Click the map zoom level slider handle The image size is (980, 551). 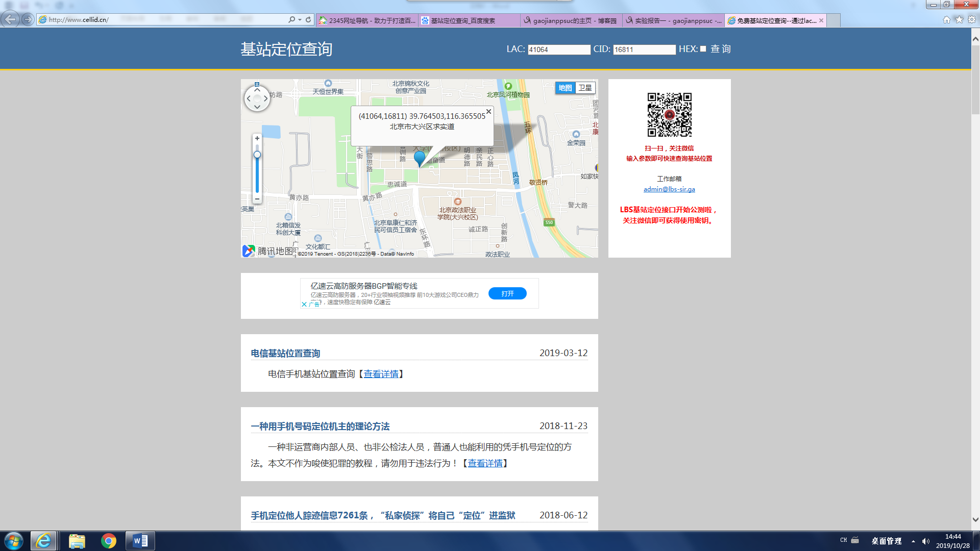click(257, 155)
